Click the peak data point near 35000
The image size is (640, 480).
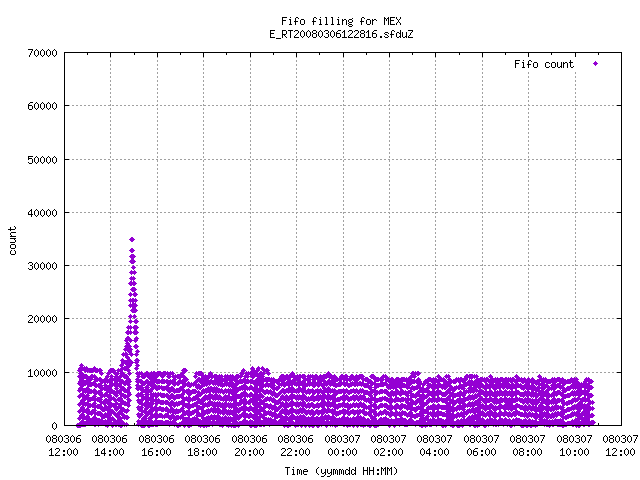pos(132,240)
